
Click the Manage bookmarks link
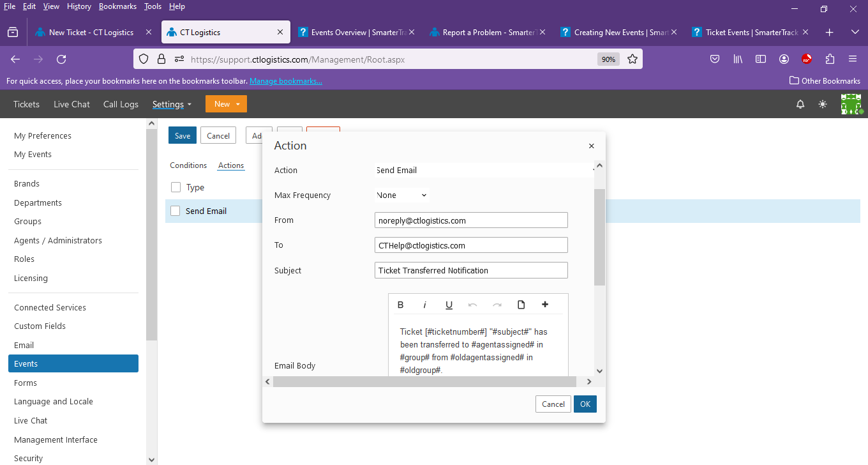point(285,81)
